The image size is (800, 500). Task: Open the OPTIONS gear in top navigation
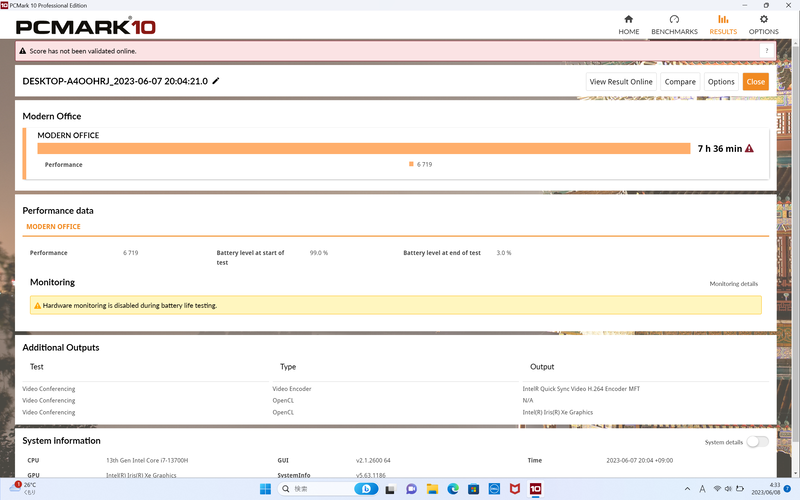pyautogui.click(x=763, y=24)
